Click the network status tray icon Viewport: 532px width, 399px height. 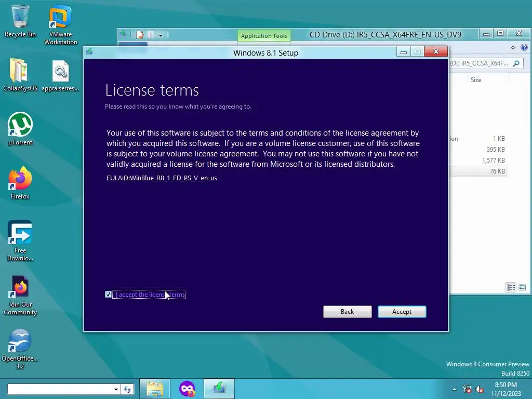(x=467, y=389)
